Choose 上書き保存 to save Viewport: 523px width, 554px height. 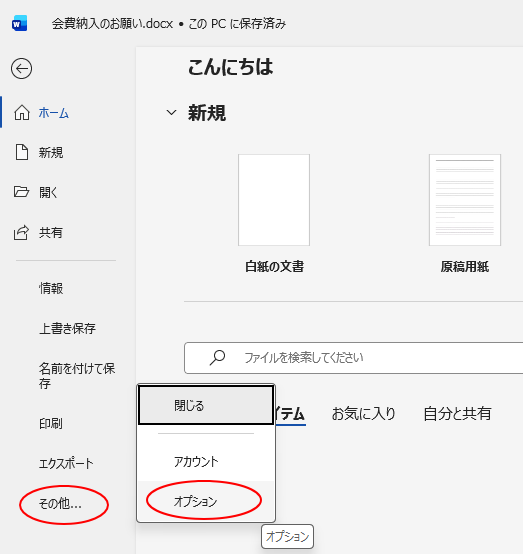click(68, 328)
